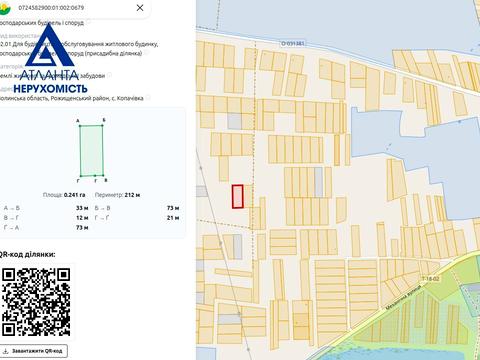Click info icon after будівель і споруд

point(88,22)
